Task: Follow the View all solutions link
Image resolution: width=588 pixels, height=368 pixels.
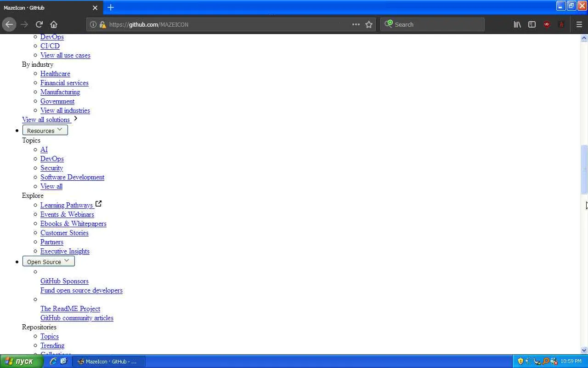Action: [x=46, y=120]
